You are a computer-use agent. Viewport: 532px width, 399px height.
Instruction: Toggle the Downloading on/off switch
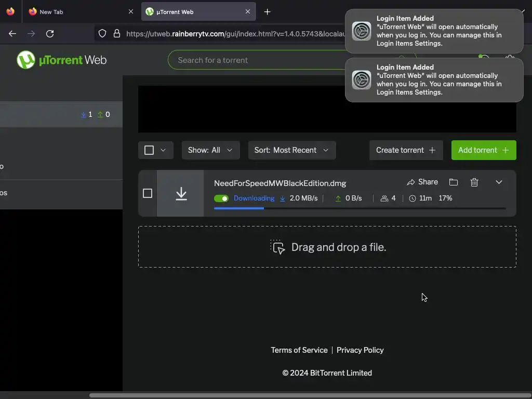[x=221, y=198]
